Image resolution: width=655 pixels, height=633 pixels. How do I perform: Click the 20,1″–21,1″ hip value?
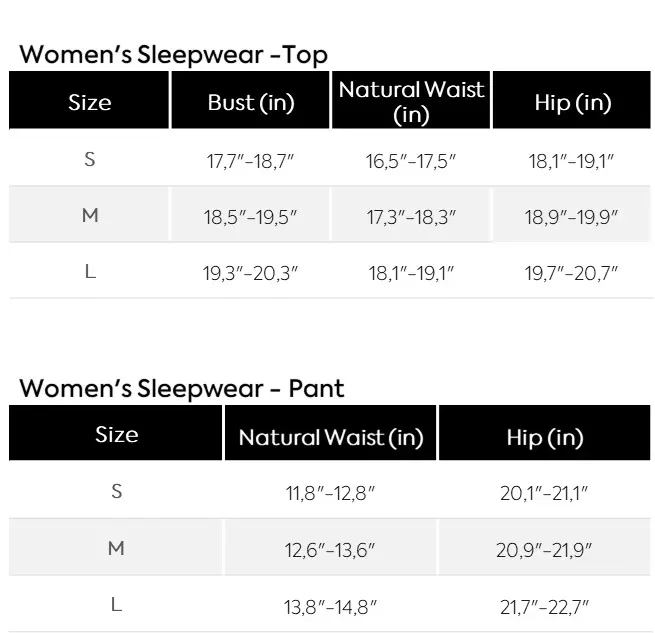(545, 492)
